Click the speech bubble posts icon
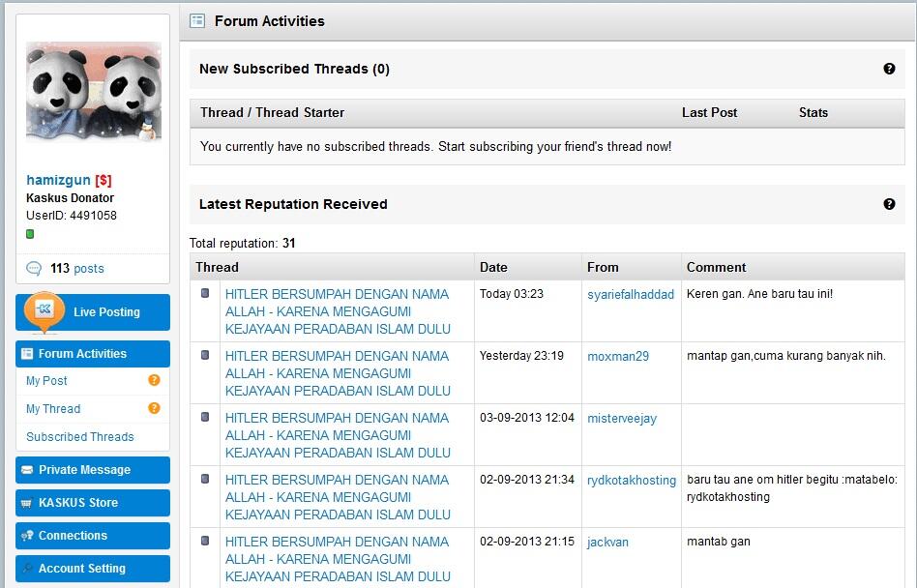Image resolution: width=917 pixels, height=588 pixels. point(34,268)
